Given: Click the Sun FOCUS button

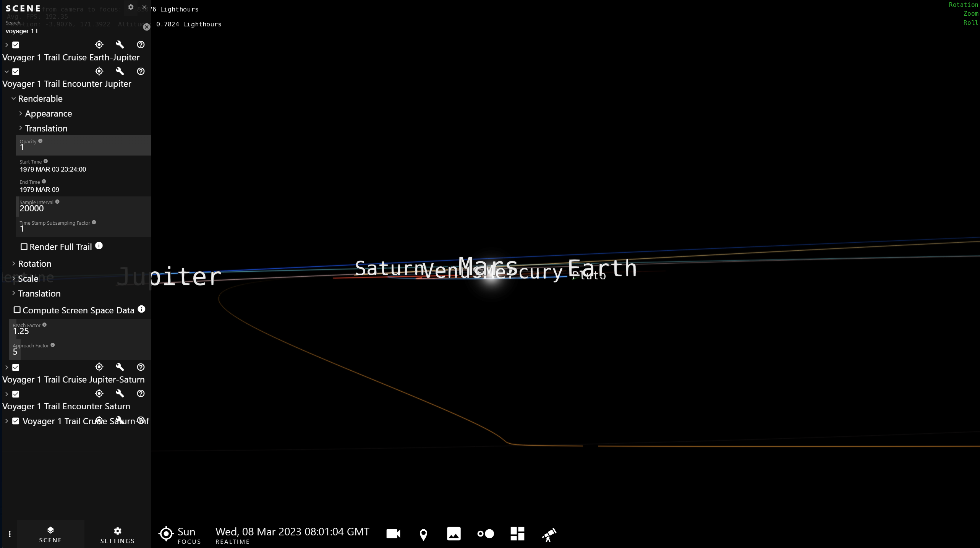Looking at the screenshot, I should (x=179, y=534).
